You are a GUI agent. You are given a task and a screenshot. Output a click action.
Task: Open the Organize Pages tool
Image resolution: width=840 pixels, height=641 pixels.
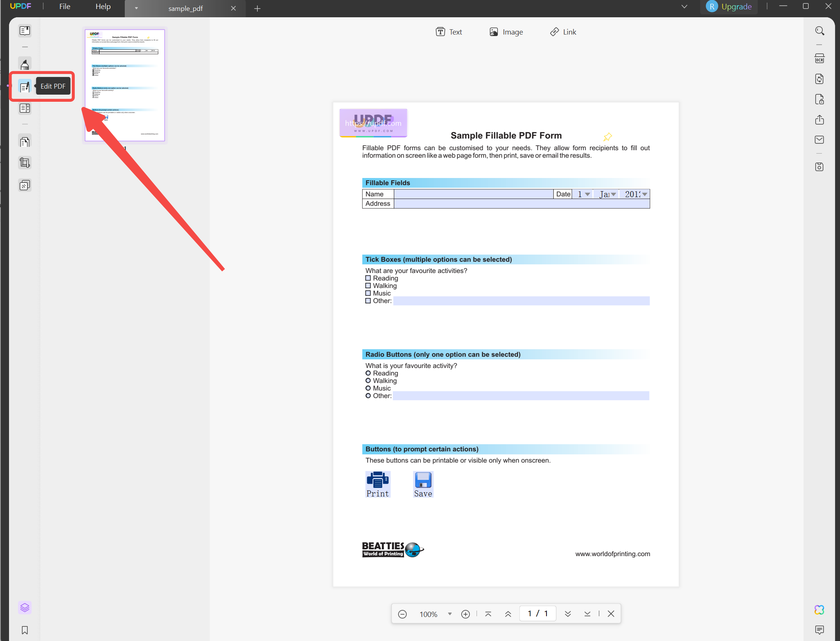25,141
